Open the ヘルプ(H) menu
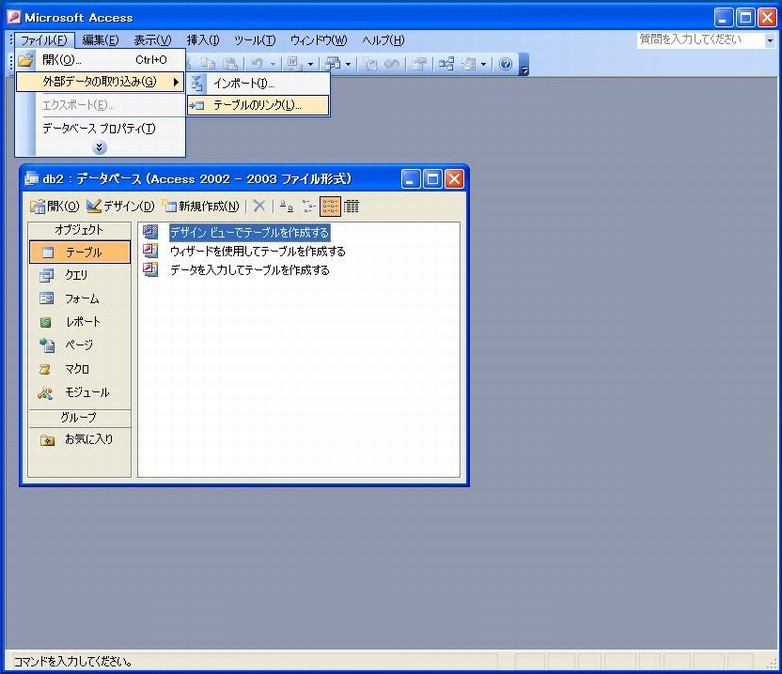 [x=383, y=40]
